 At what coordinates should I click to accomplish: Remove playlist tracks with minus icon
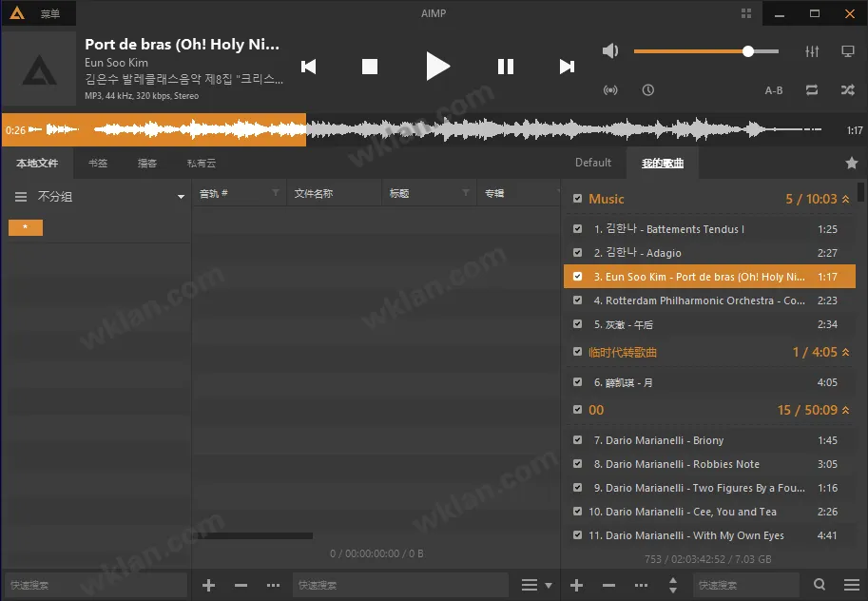(608, 585)
